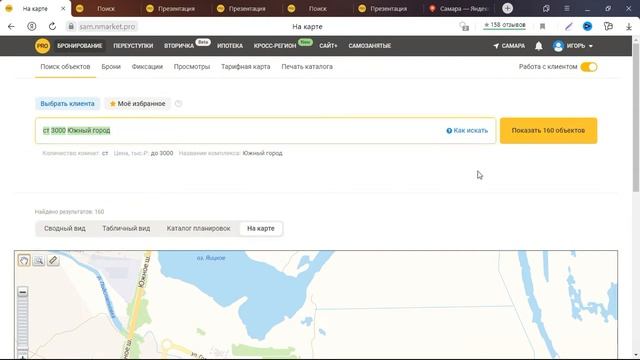Switch to Просмотры tab
The image size is (640, 360).
(192, 67)
